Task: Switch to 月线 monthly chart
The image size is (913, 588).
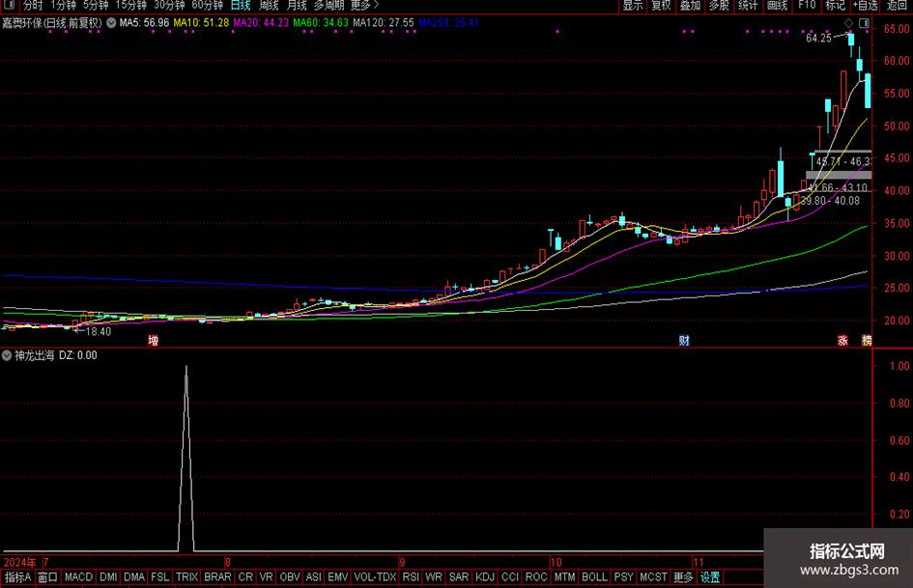Action: 297,5
